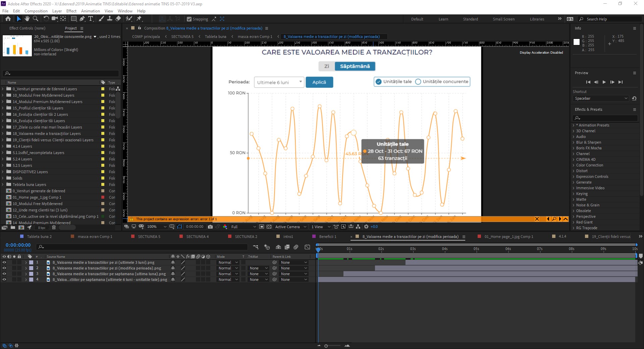Screen dimensions: 644x349
Task: Open the Composition menu
Action: 36,11
